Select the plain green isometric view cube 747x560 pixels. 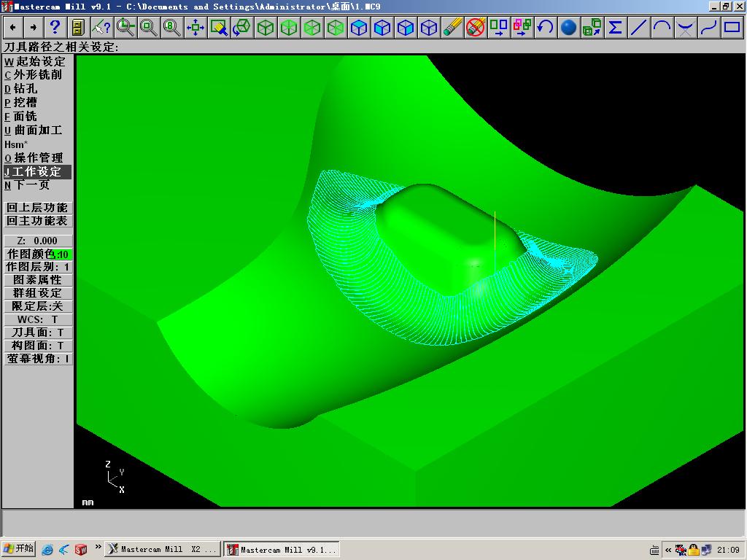266,27
